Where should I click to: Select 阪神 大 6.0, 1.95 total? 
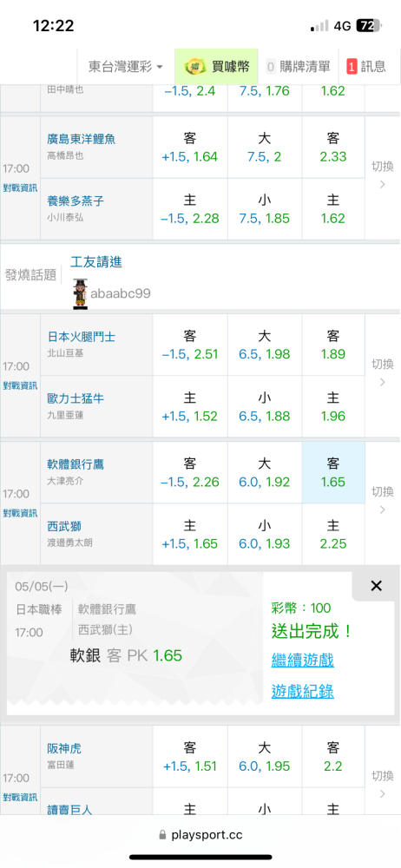pos(265,757)
